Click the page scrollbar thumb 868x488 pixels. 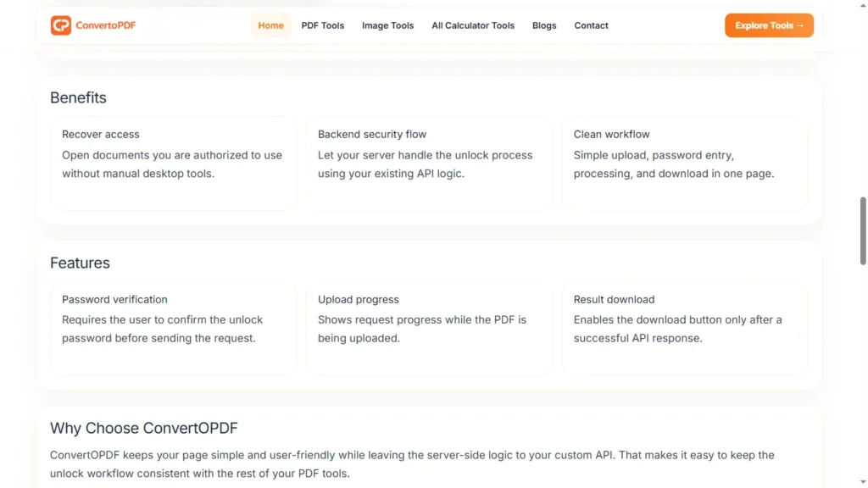pyautogui.click(x=862, y=230)
